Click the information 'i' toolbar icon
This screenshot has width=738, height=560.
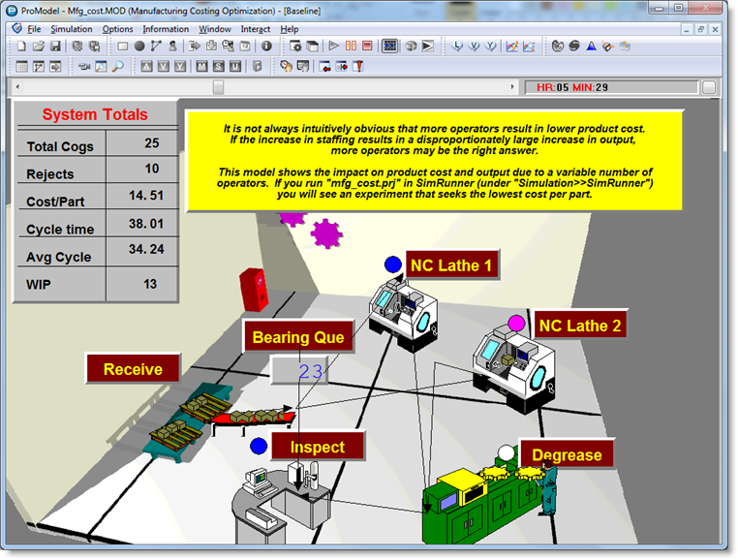tap(266, 46)
